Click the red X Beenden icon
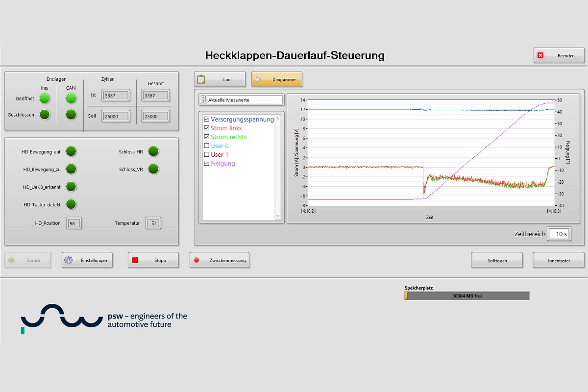 [540, 56]
